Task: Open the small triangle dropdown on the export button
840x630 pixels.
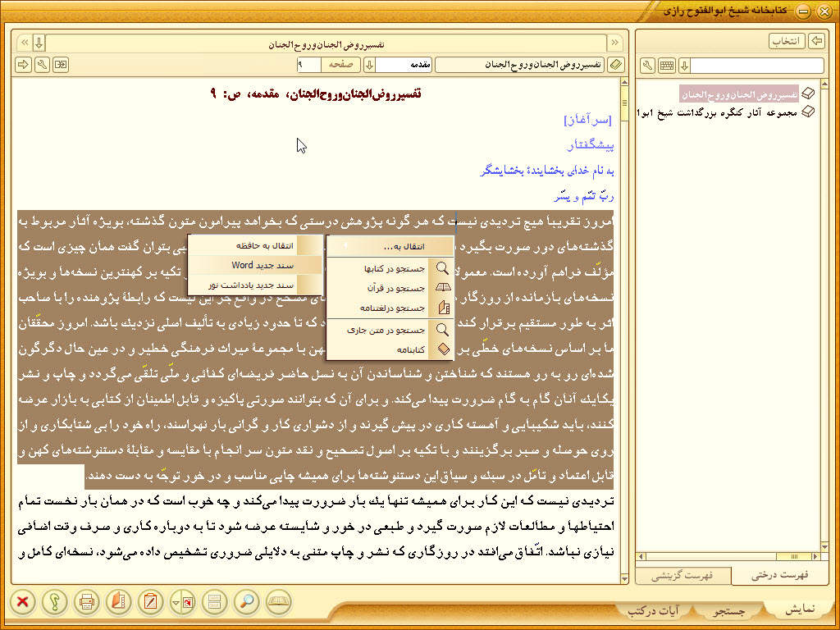Action: (x=176, y=602)
